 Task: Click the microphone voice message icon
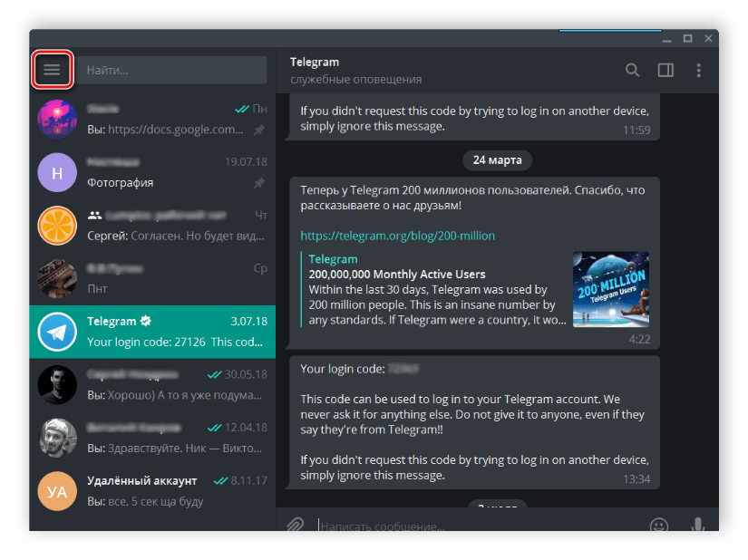click(698, 525)
